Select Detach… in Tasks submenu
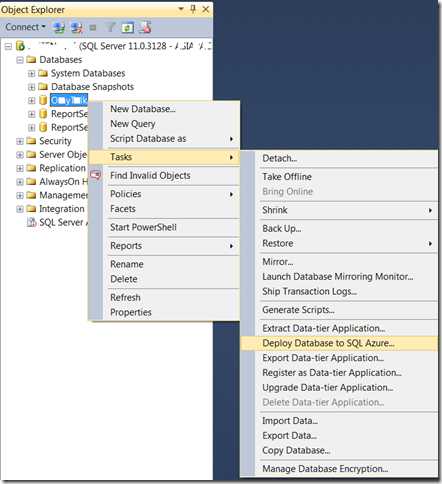The height and width of the screenshot is (484, 442). (x=339, y=158)
